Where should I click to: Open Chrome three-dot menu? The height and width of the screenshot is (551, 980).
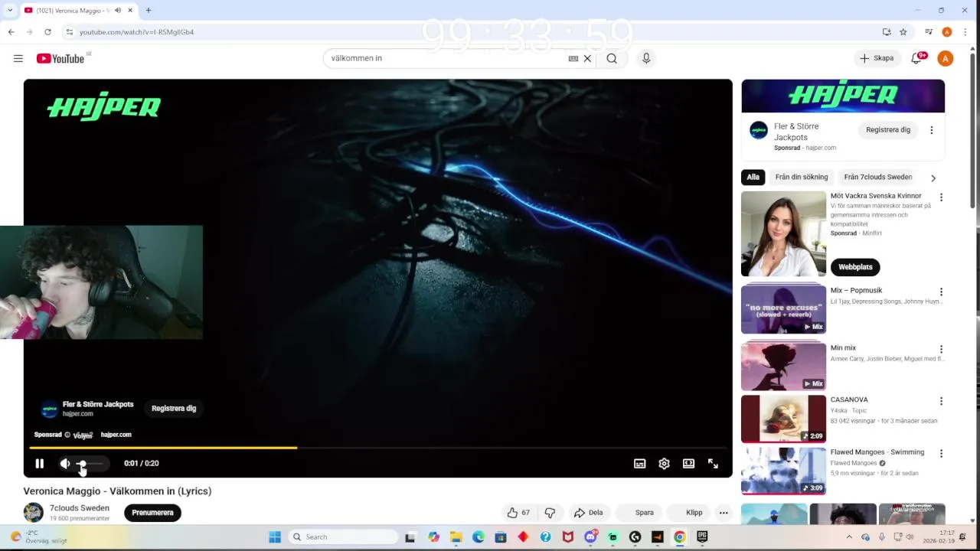(x=965, y=32)
